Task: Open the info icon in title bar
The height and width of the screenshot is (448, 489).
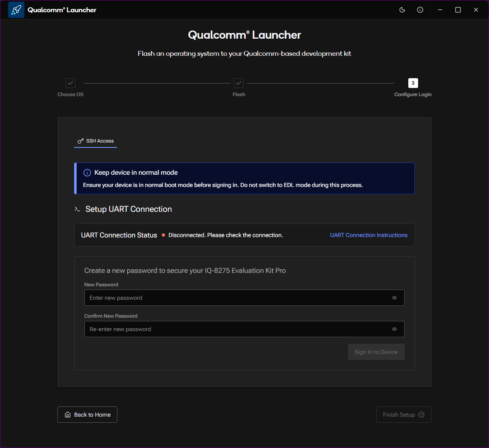Action: pos(420,10)
